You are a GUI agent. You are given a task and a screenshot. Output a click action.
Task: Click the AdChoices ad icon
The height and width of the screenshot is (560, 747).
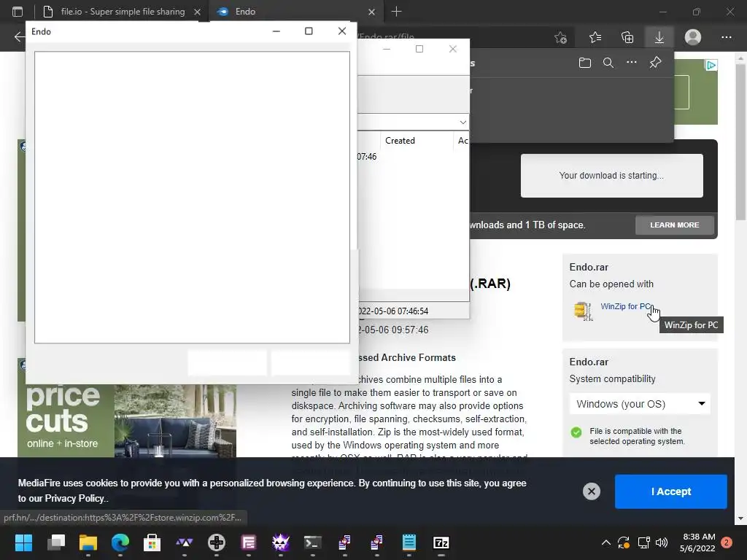point(711,65)
